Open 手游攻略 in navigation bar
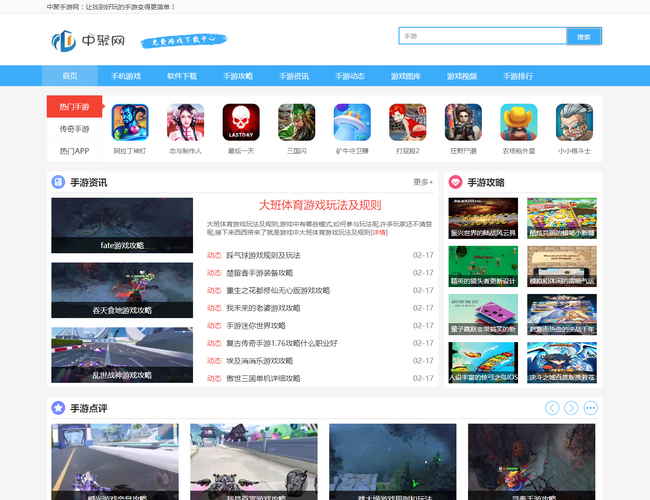This screenshot has height=500, width=650. pos(238,76)
